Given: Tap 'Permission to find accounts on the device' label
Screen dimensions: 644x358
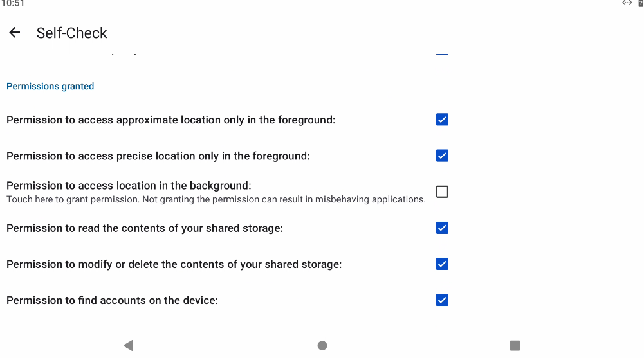Looking at the screenshot, I should (112, 300).
